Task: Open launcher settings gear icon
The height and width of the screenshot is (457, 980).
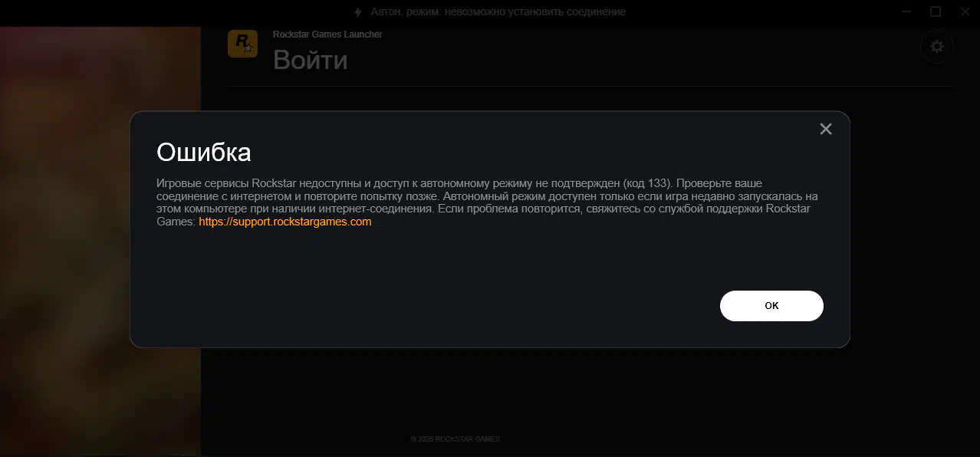Action: 937,46
